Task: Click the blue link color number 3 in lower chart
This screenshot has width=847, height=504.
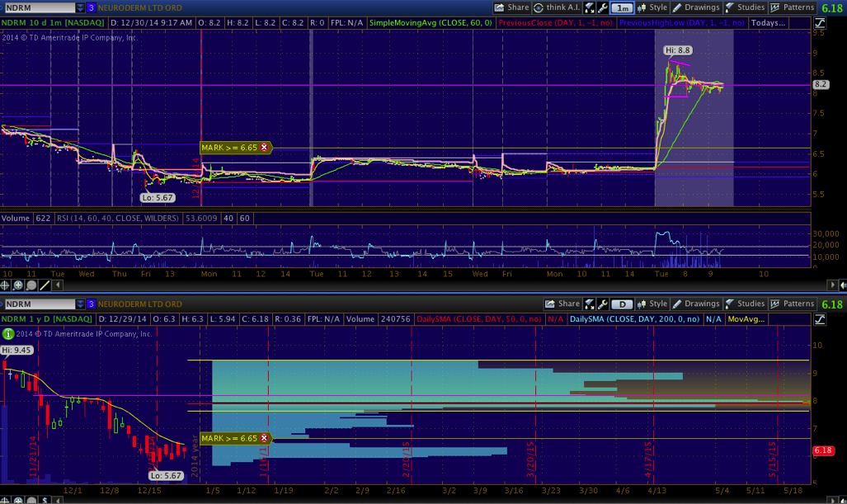Action: 91,304
